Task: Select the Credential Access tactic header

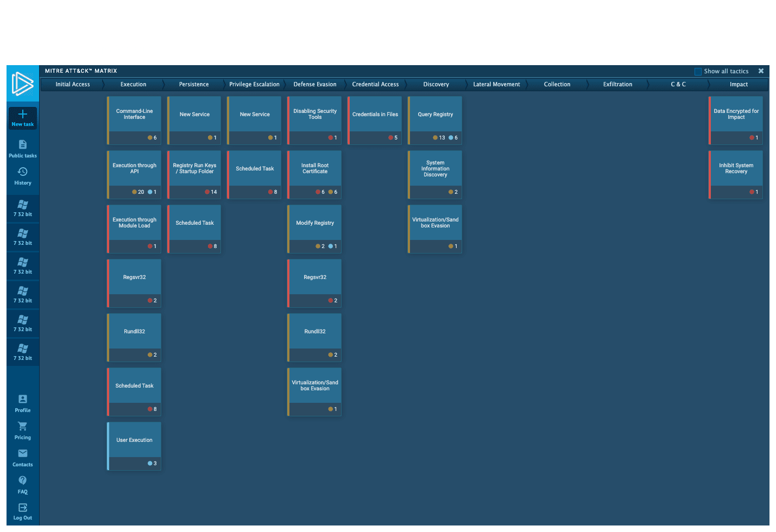Action: coord(375,85)
